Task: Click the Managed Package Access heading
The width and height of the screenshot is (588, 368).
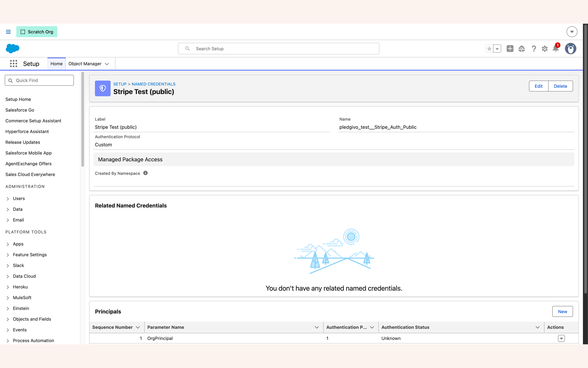Action: tap(130, 159)
